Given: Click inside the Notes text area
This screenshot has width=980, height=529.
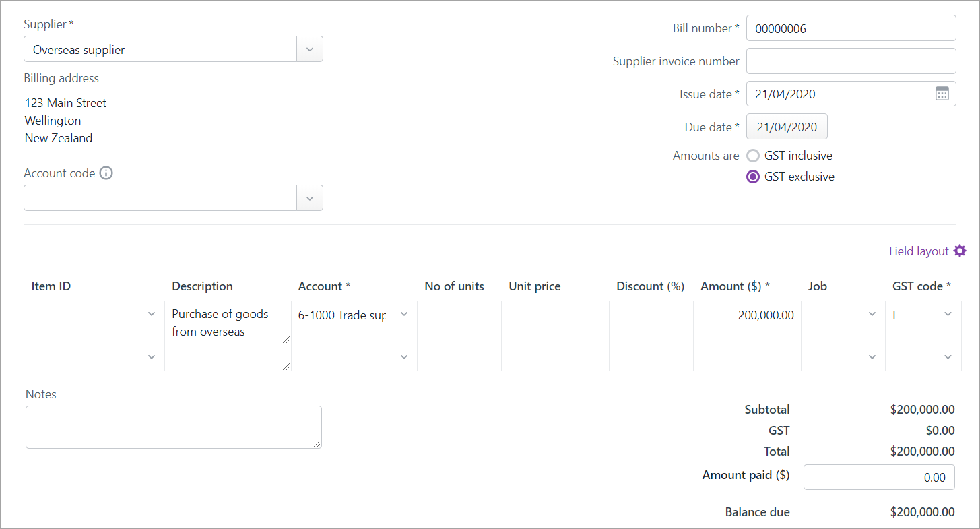Looking at the screenshot, I should click(x=173, y=427).
